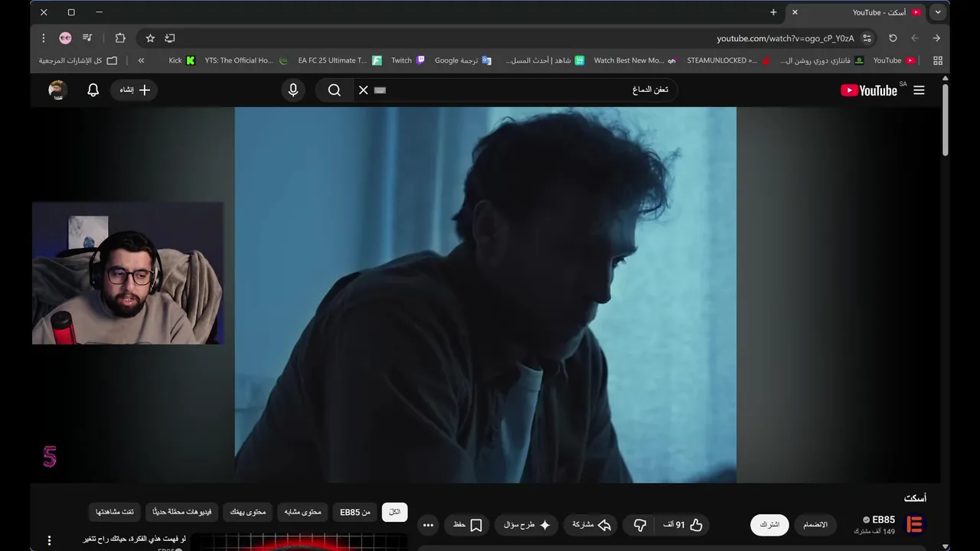980x551 pixels.
Task: Click the left-pointing navigation arrow in toolbar
Action: point(915,38)
